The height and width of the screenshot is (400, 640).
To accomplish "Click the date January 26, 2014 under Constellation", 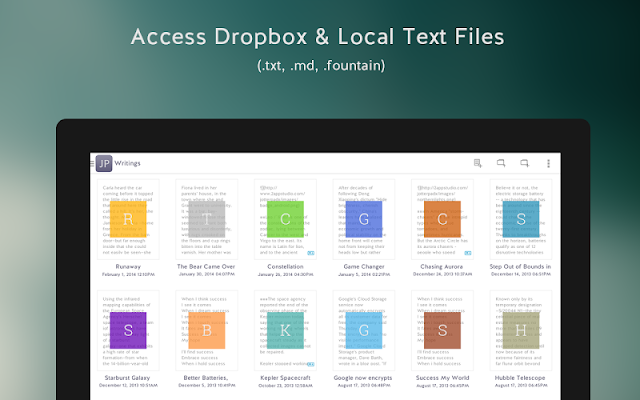I will tap(285, 275).
